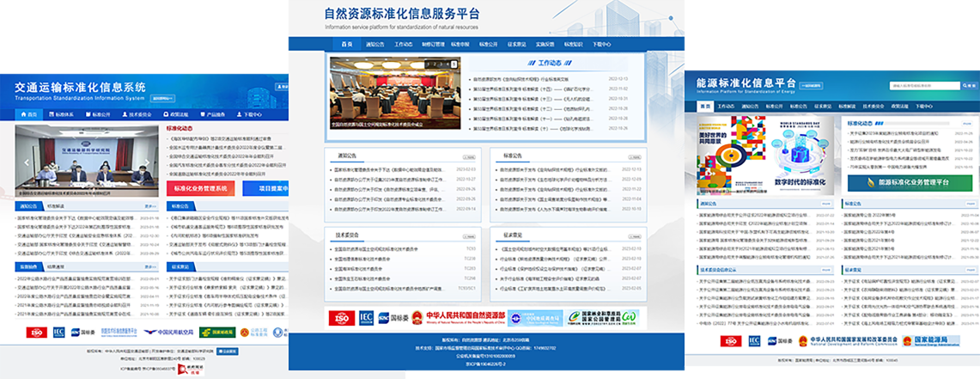Open 标准申报 on natural resources platform nav
Viewport: 980px width, 379px height.
[x=460, y=45]
